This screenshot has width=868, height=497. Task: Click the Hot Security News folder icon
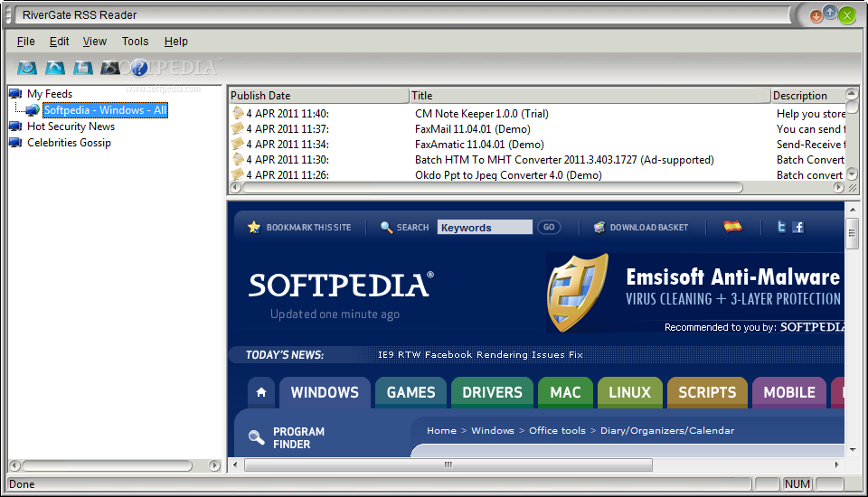coord(16,127)
